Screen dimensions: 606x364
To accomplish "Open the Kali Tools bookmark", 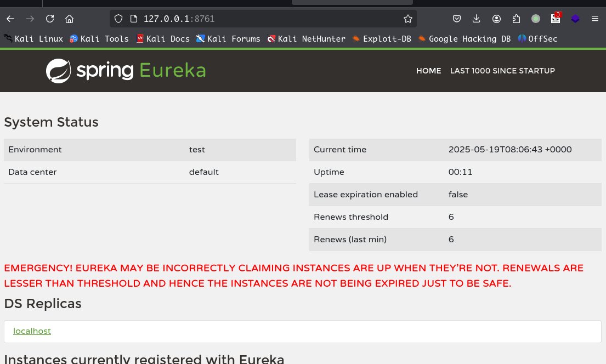I will (99, 38).
